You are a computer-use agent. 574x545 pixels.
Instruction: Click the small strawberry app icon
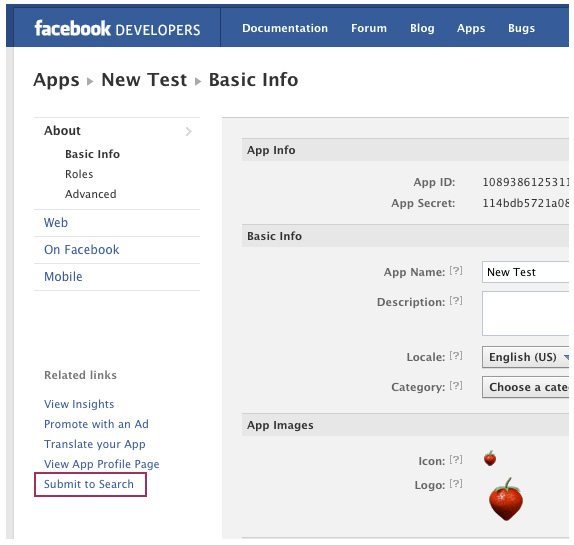tap(490, 458)
